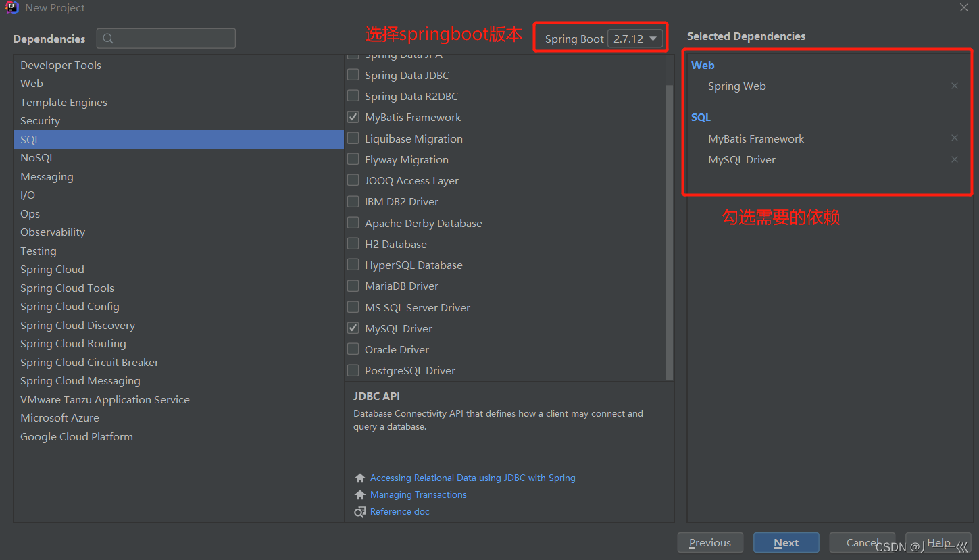The width and height of the screenshot is (979, 560).
Task: Select the I/O category
Action: click(x=178, y=195)
